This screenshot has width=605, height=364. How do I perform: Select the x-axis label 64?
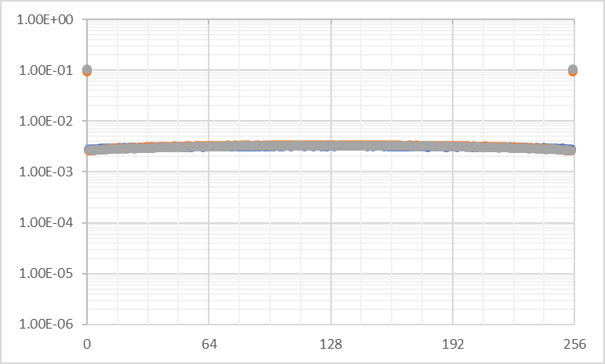(x=209, y=344)
